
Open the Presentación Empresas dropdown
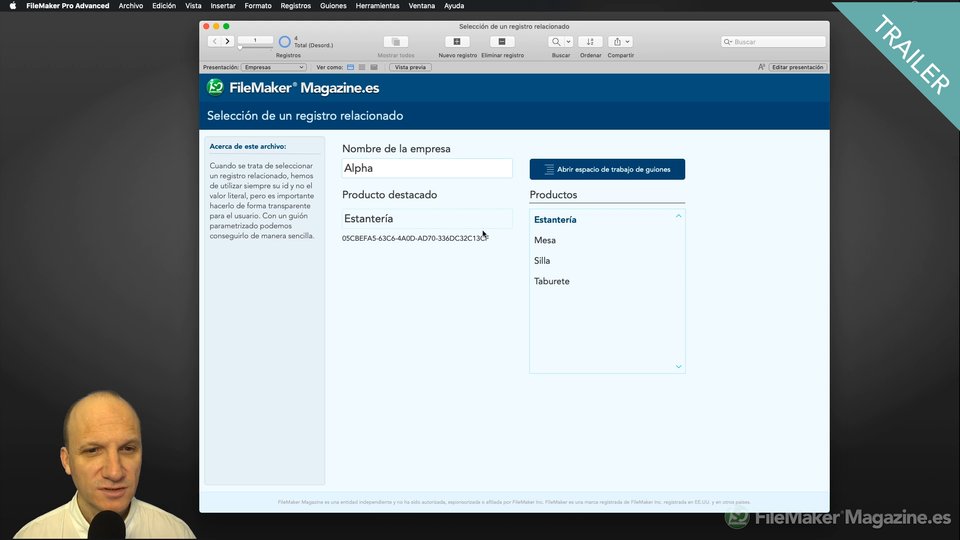(274, 67)
